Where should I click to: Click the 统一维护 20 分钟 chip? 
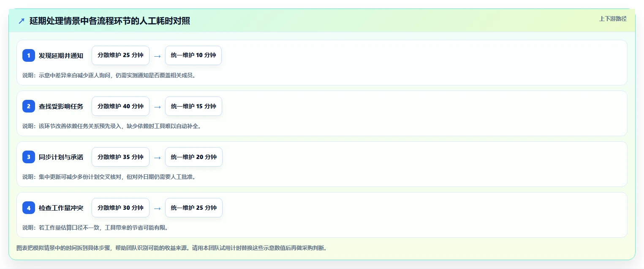[x=194, y=157]
